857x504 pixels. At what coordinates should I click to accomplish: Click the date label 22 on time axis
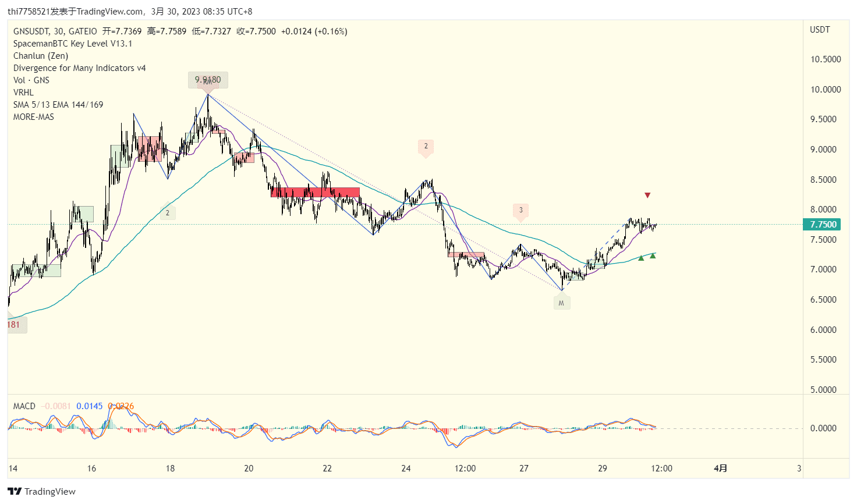pos(327,468)
